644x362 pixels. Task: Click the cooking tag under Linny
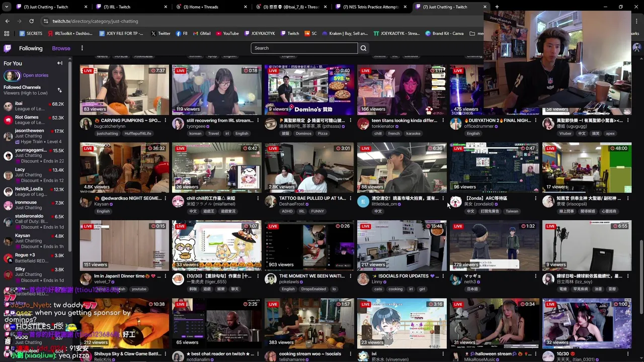click(395, 289)
